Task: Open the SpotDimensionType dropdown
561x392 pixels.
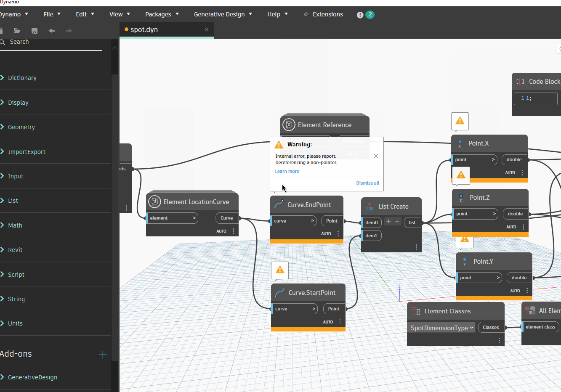Action: 441,328
